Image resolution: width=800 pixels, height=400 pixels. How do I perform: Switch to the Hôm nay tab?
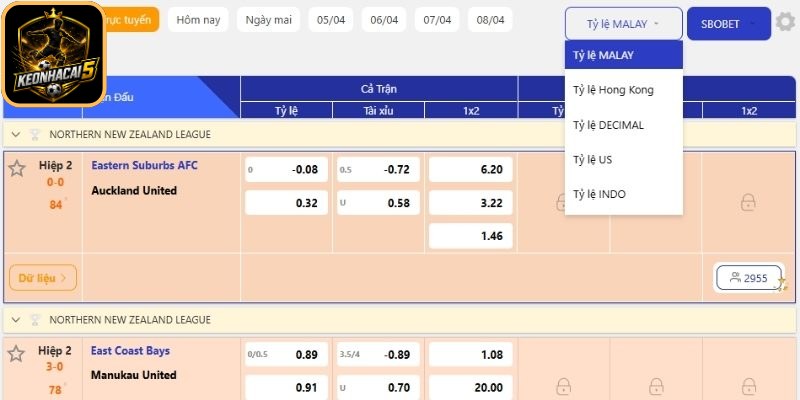click(x=198, y=20)
